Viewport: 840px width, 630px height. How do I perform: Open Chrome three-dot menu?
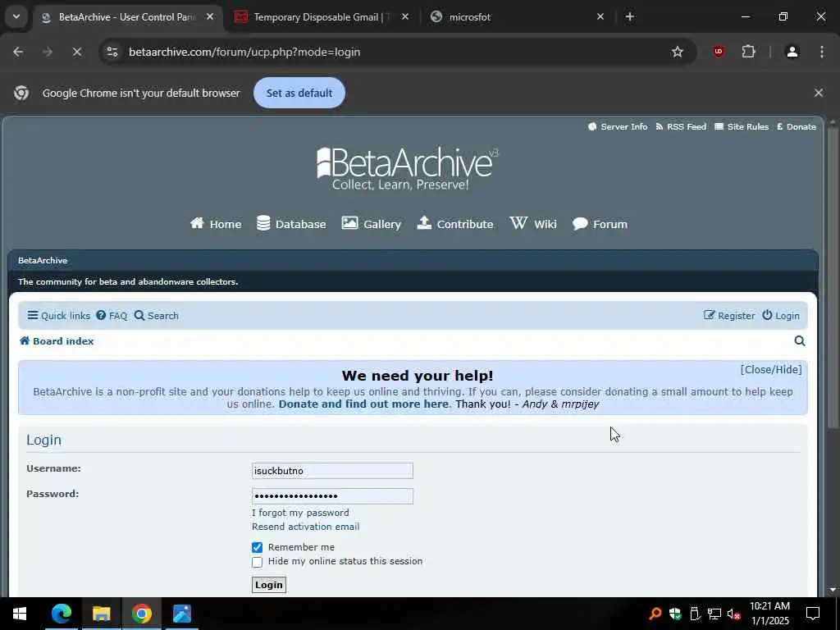[x=822, y=52]
